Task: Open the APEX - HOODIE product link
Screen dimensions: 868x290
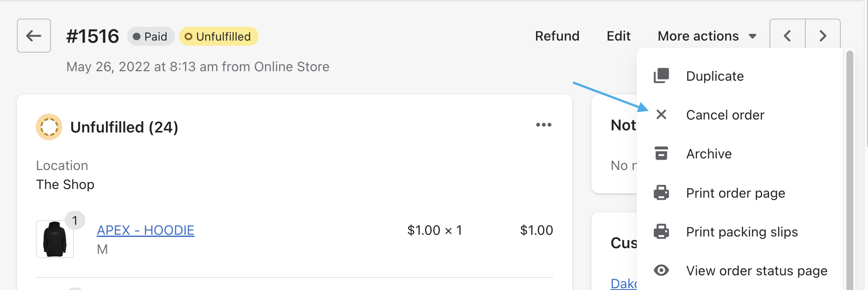Action: 145,230
